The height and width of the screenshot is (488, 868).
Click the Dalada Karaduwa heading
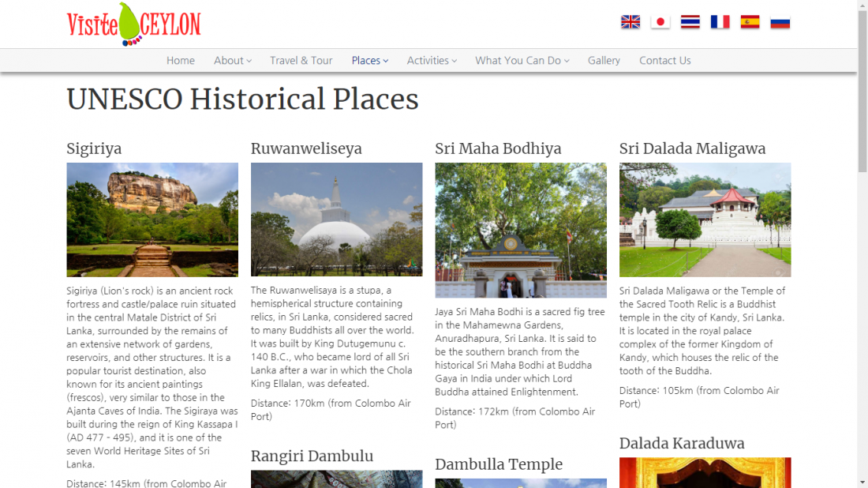(x=682, y=443)
